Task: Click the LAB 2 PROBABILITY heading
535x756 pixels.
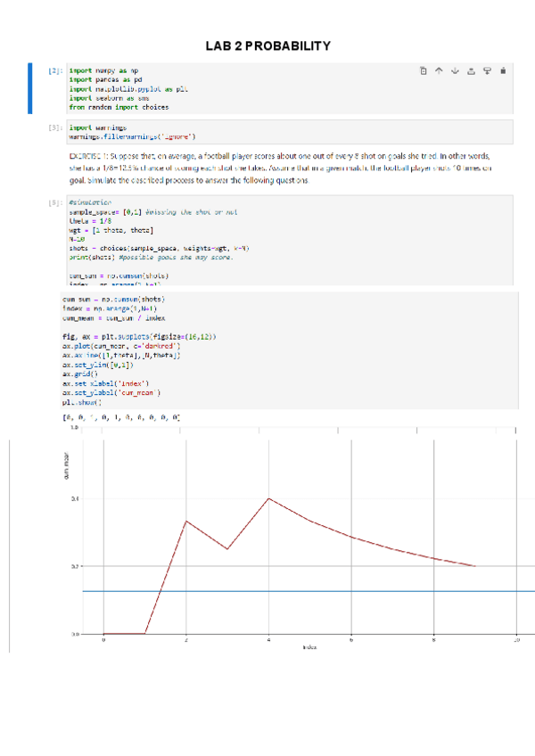Action: (x=267, y=46)
